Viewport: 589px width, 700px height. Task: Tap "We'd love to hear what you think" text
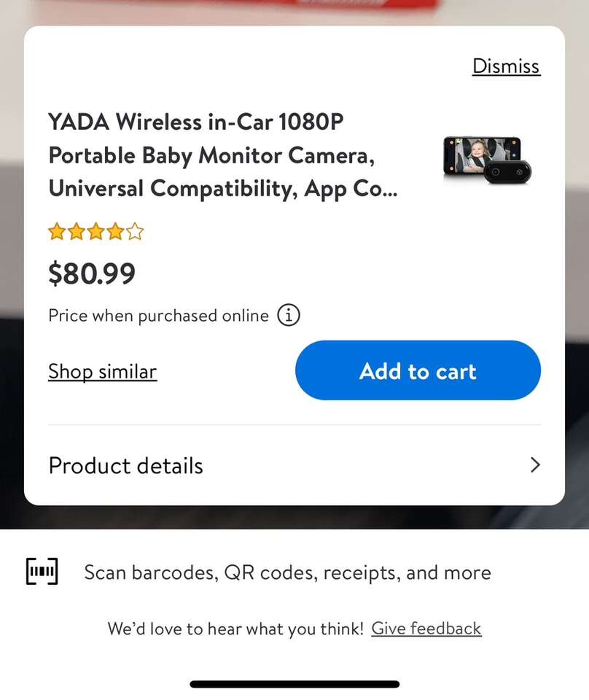pyautogui.click(x=235, y=629)
